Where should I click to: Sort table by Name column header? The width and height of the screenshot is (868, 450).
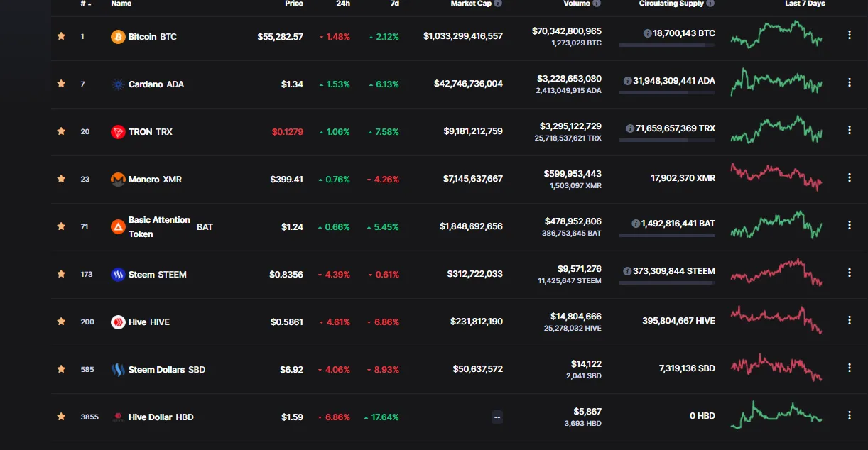[121, 4]
